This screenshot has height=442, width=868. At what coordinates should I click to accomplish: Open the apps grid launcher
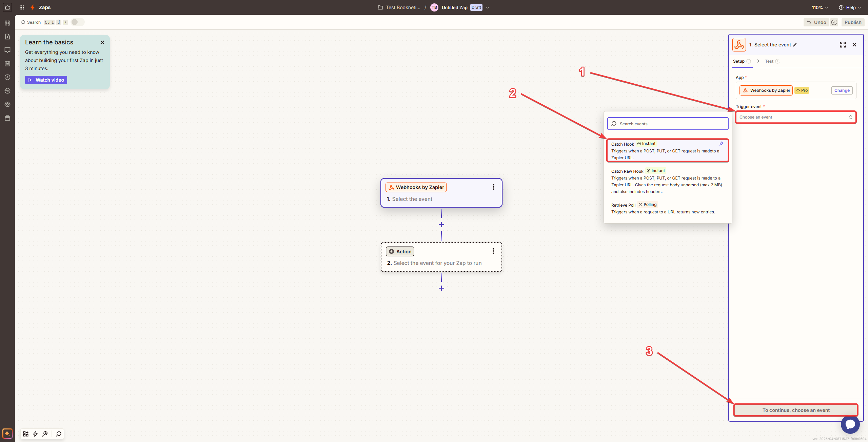pyautogui.click(x=22, y=7)
